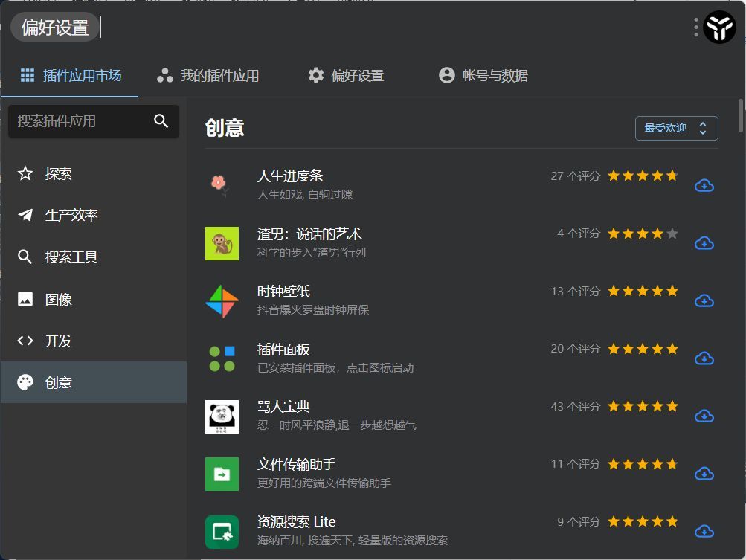The image size is (746, 560).
Task: Click the description 人生如戏, 白驹过隙
Action: click(x=304, y=195)
